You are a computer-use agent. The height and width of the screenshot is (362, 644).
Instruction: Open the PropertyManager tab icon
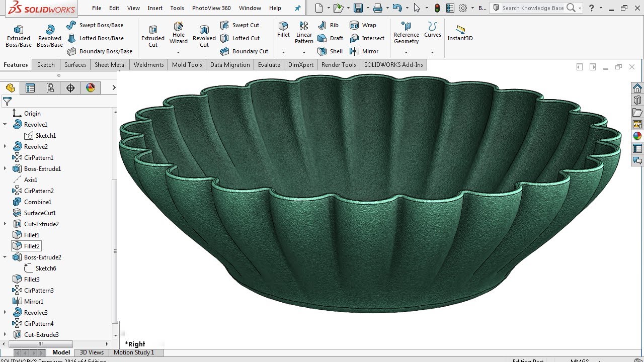tap(30, 88)
